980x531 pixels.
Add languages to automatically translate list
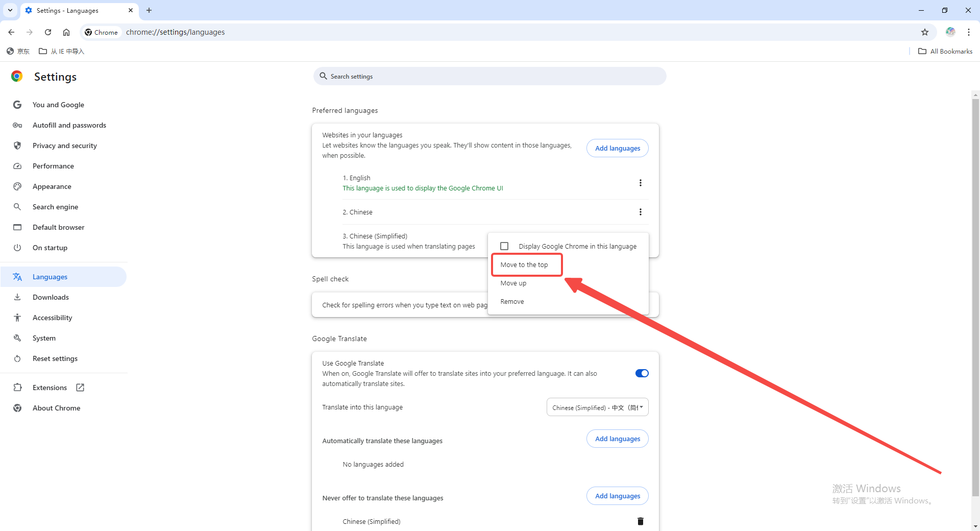618,439
